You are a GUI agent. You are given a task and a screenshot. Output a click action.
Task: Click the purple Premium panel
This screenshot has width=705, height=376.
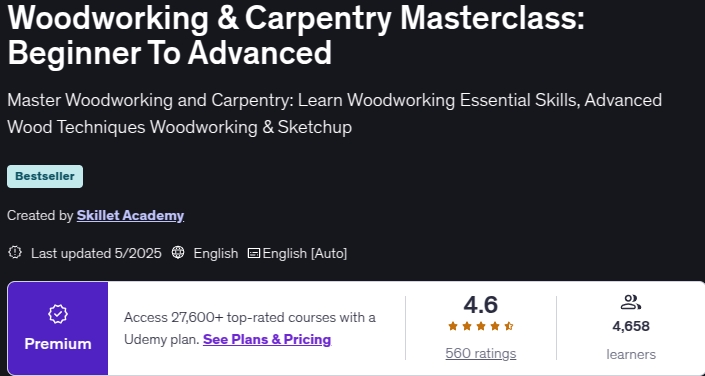click(58, 328)
